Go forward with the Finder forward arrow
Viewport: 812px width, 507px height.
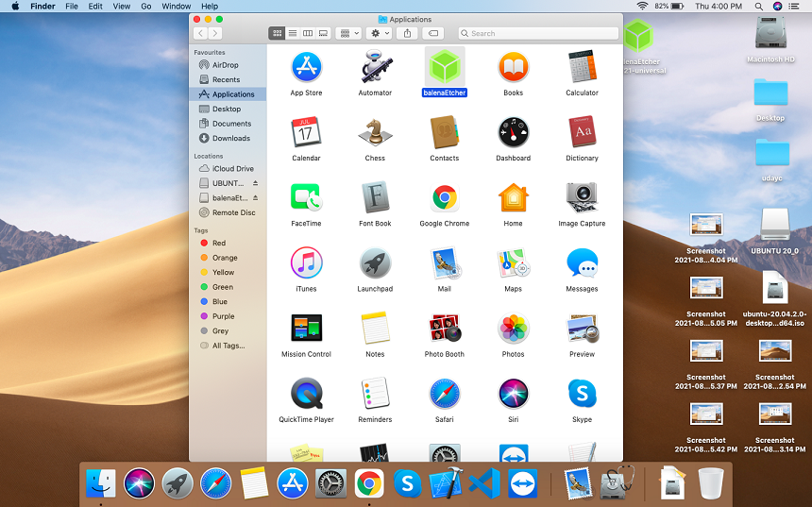[215, 33]
